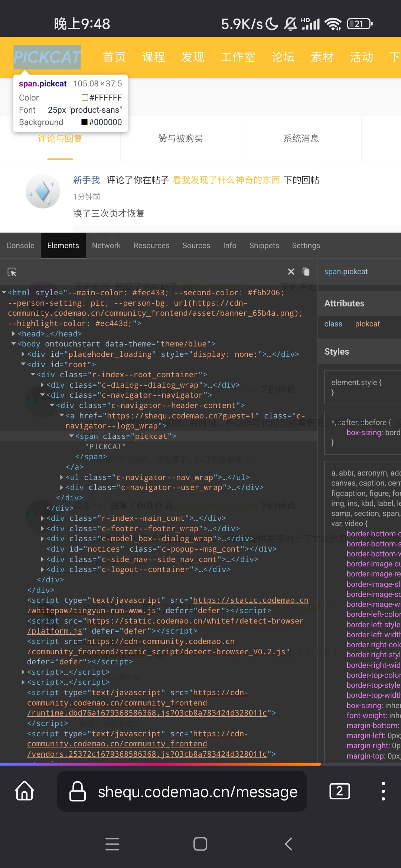Open the Network tab
The image size is (401, 868).
pos(106,246)
